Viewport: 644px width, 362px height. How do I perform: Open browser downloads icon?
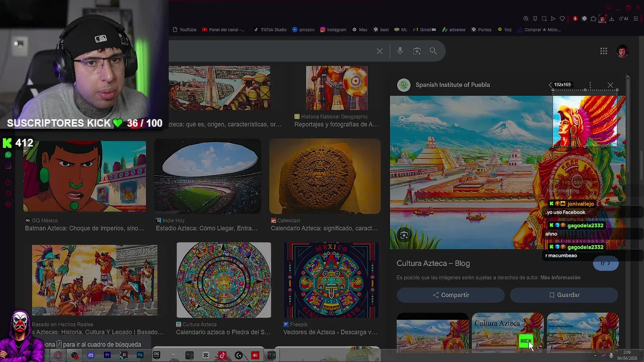pos(611,19)
